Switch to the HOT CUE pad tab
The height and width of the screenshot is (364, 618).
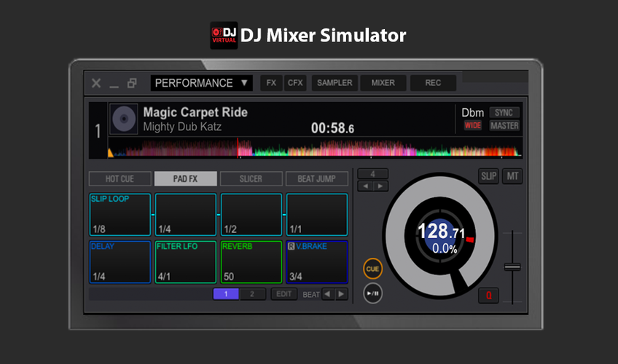(120, 178)
